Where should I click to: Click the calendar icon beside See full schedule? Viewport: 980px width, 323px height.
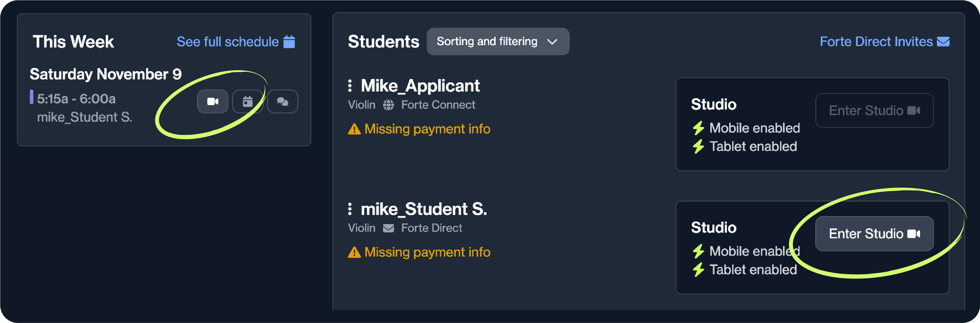289,41
